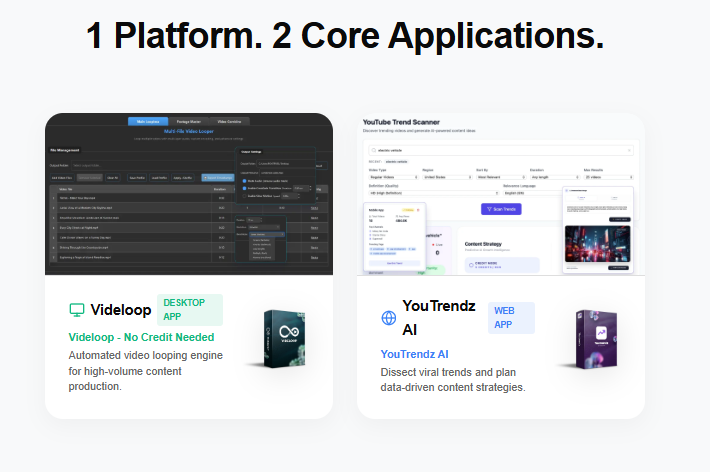Click the WEB APP badge
The width and height of the screenshot is (710, 472).
pyautogui.click(x=511, y=318)
